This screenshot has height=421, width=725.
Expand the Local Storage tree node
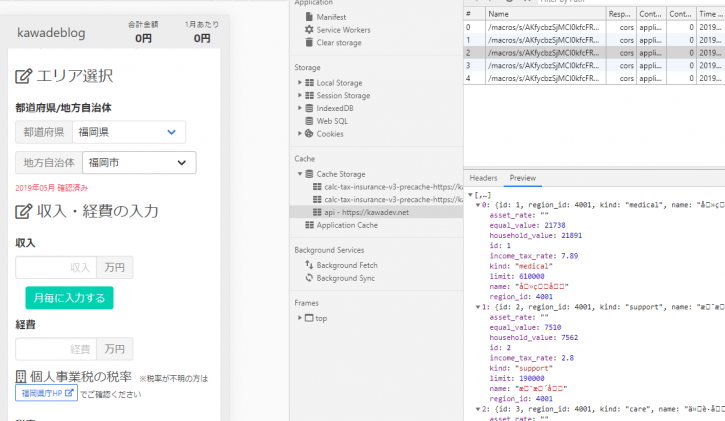click(300, 82)
